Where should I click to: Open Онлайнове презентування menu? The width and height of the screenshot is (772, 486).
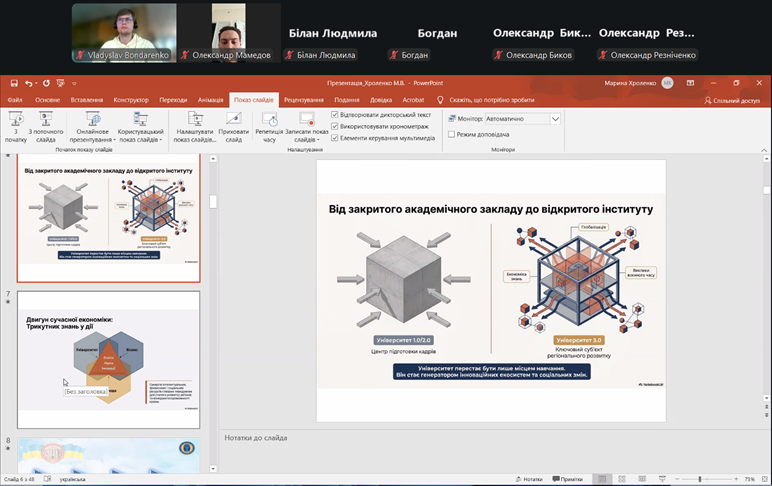coord(93,127)
